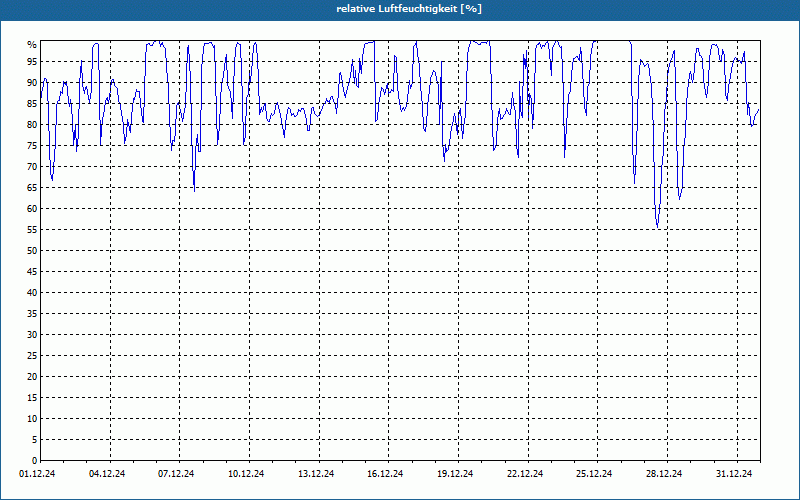This screenshot has height=500, width=800.
Task: Click the x-axis date label 16.12.24
Action: pyautogui.click(x=385, y=474)
